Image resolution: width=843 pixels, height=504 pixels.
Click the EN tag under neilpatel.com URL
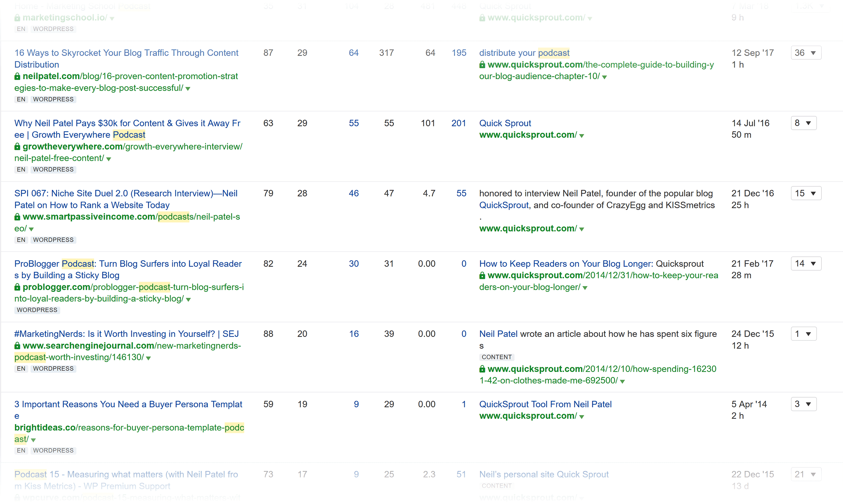[x=21, y=99]
